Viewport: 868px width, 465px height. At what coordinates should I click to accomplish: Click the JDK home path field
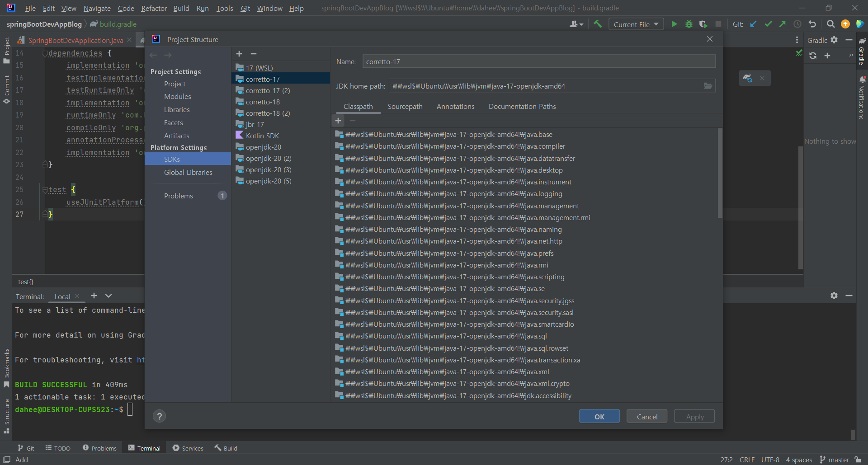(546, 86)
